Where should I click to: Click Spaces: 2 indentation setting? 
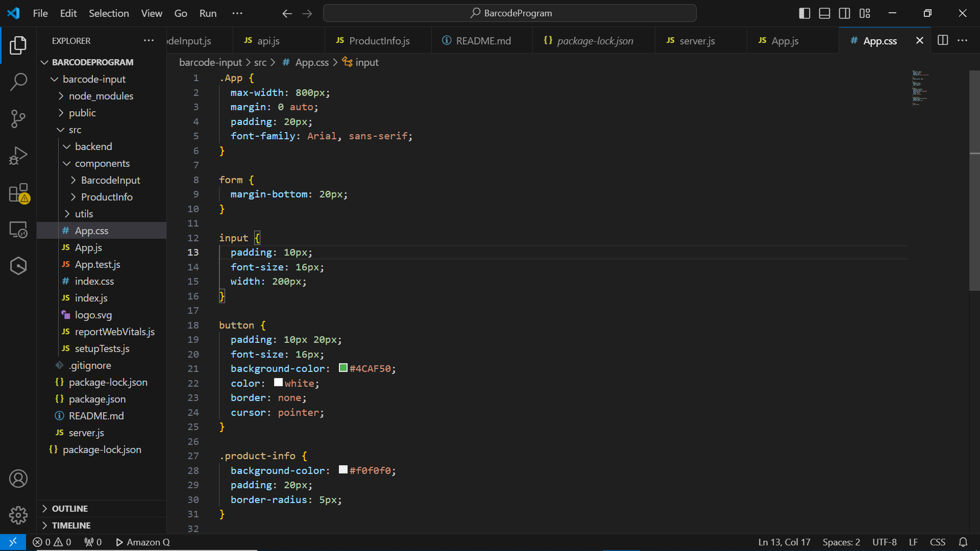click(x=841, y=542)
